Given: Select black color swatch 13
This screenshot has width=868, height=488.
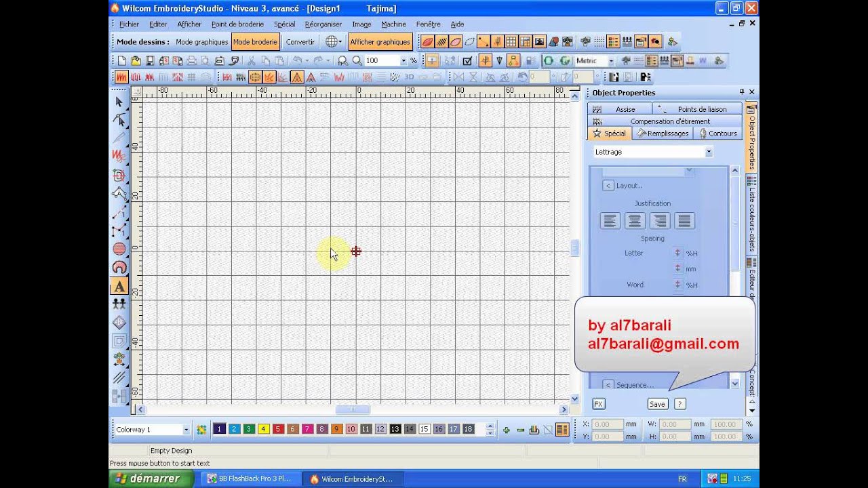Looking at the screenshot, I should [x=395, y=429].
